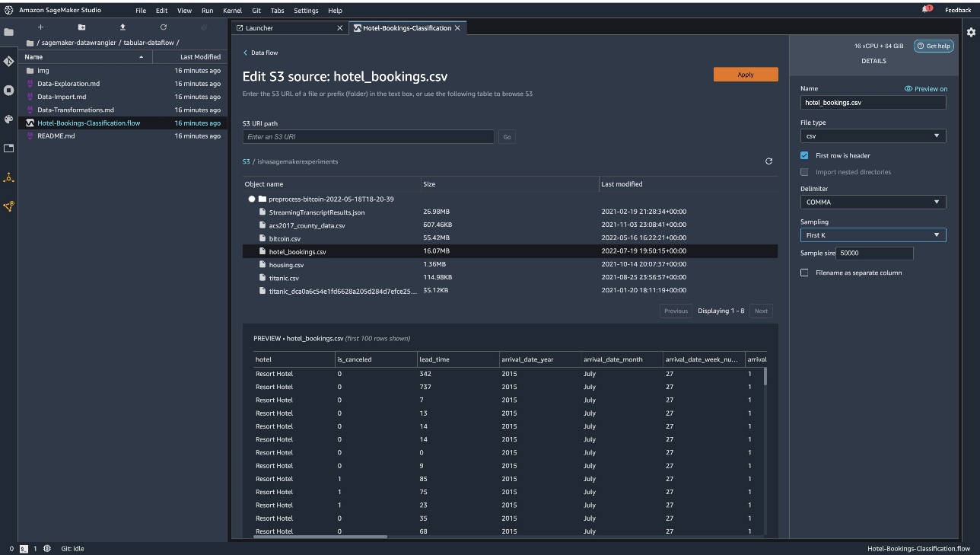Click the Go button next to S3 URI
Viewport: 980px width, 555px height.
point(507,137)
